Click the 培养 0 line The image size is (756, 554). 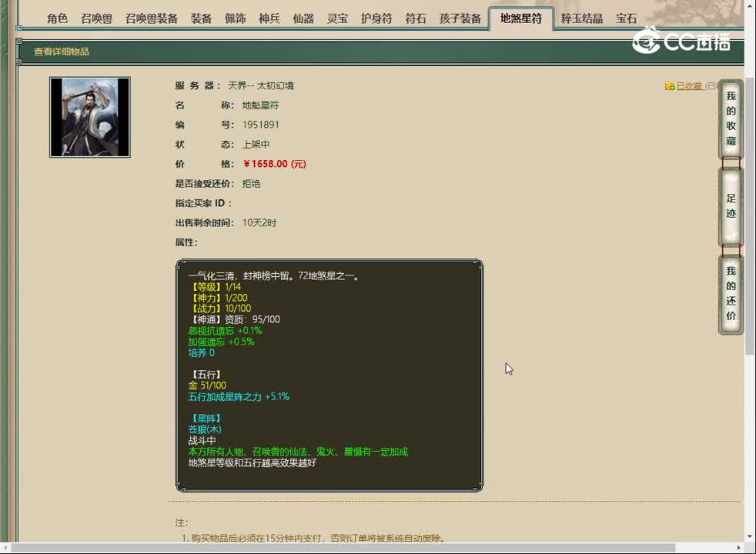coord(202,352)
